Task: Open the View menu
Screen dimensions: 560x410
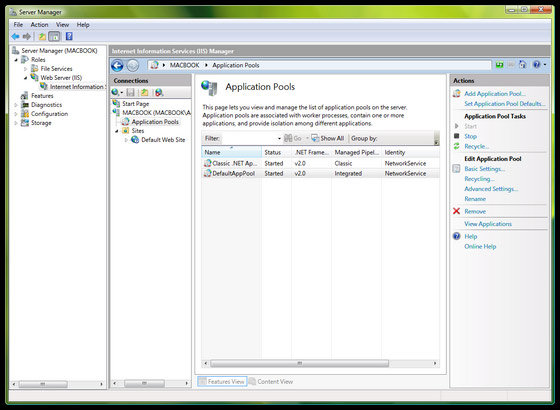Action: coord(62,25)
